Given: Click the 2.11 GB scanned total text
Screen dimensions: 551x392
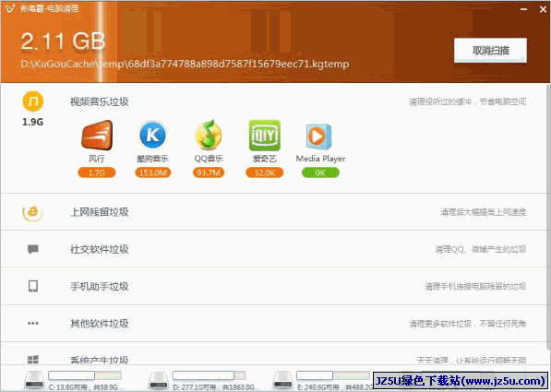Looking at the screenshot, I should pos(63,42).
